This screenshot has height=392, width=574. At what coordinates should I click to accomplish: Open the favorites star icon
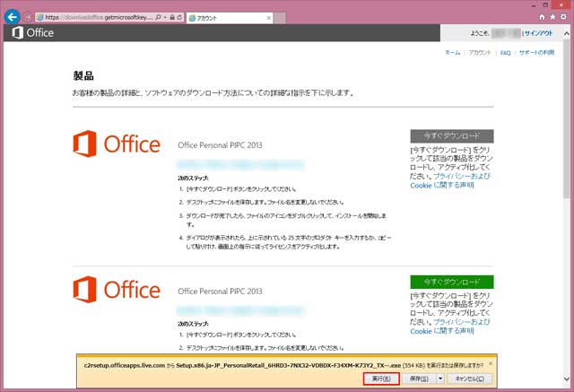point(551,17)
